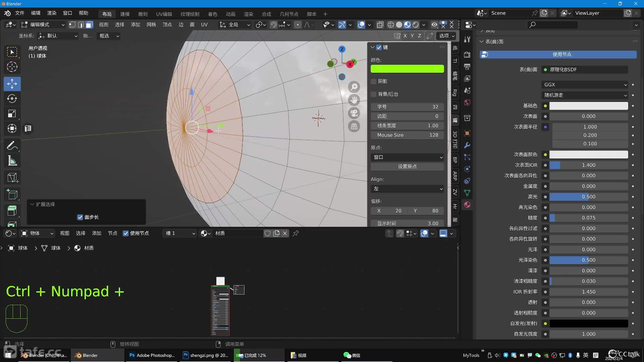Open the 框选 drag mode dropdown
The width and height of the screenshot is (644, 362).
[109, 36]
